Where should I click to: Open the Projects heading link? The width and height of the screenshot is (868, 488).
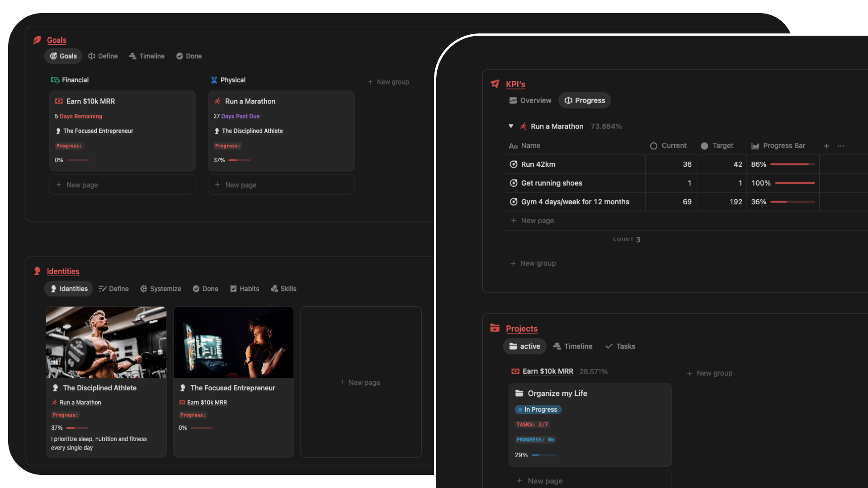pos(522,328)
